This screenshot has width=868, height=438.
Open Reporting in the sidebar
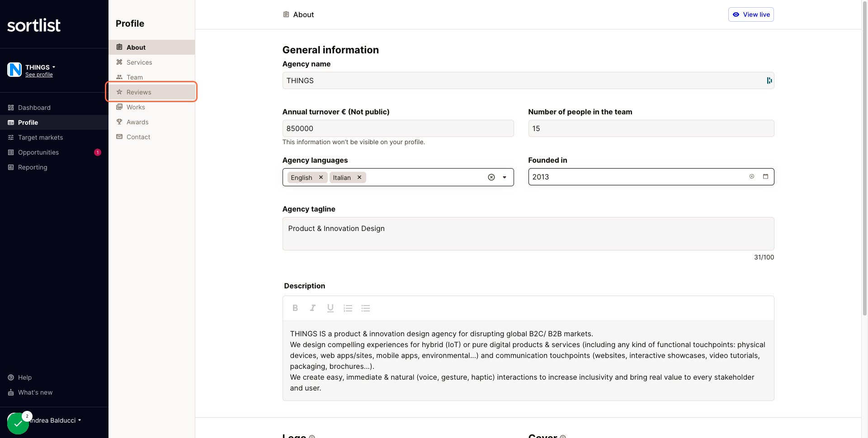[x=54, y=167]
